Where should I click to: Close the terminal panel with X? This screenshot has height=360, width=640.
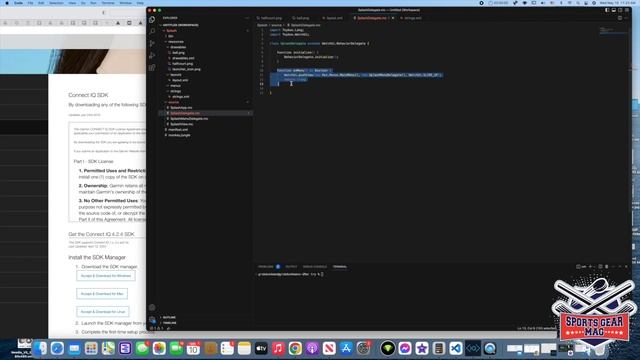626,267
